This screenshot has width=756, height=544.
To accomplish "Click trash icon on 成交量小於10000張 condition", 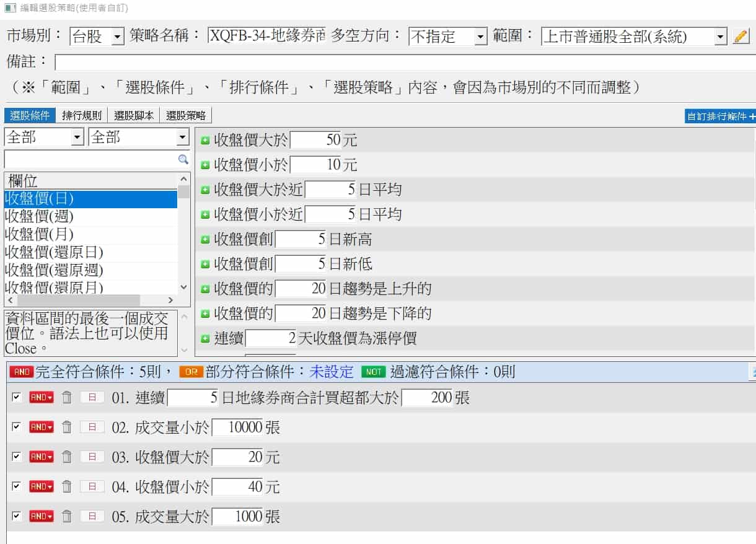I will pos(66,426).
